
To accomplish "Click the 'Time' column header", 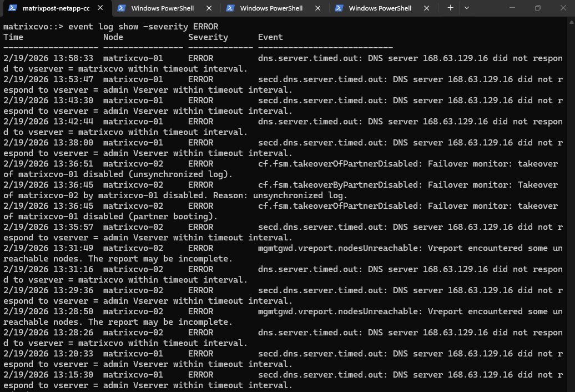I will (13, 37).
